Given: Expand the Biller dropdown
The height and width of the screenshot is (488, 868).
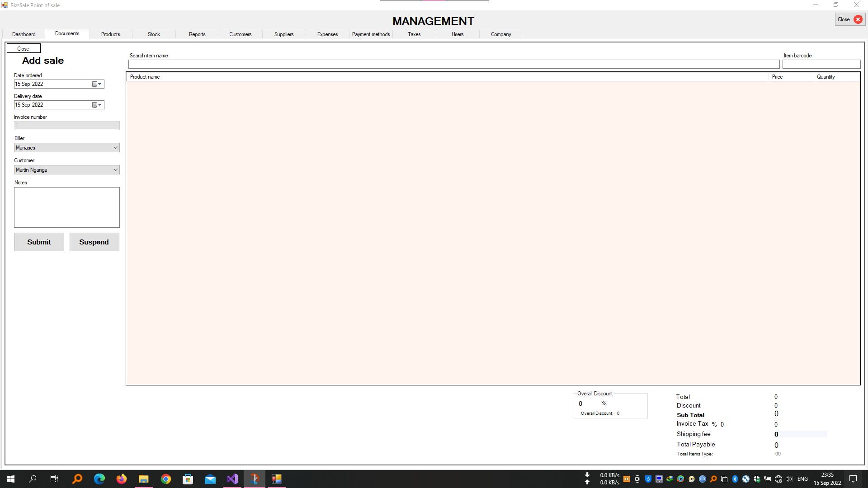Looking at the screenshot, I should tap(115, 148).
